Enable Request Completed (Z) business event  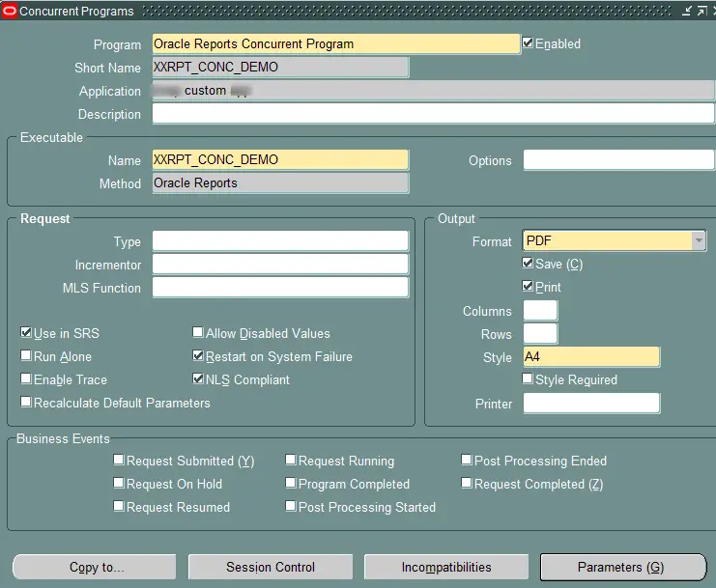click(x=467, y=483)
